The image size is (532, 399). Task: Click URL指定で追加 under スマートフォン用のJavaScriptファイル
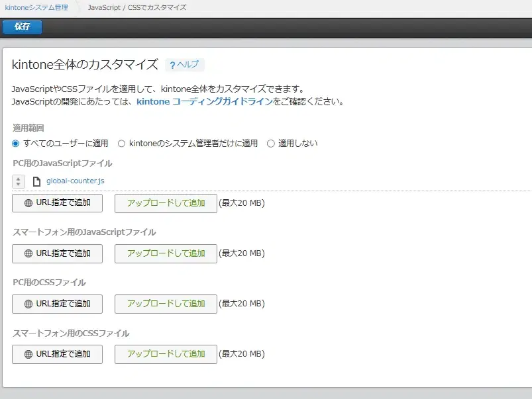[58, 253]
